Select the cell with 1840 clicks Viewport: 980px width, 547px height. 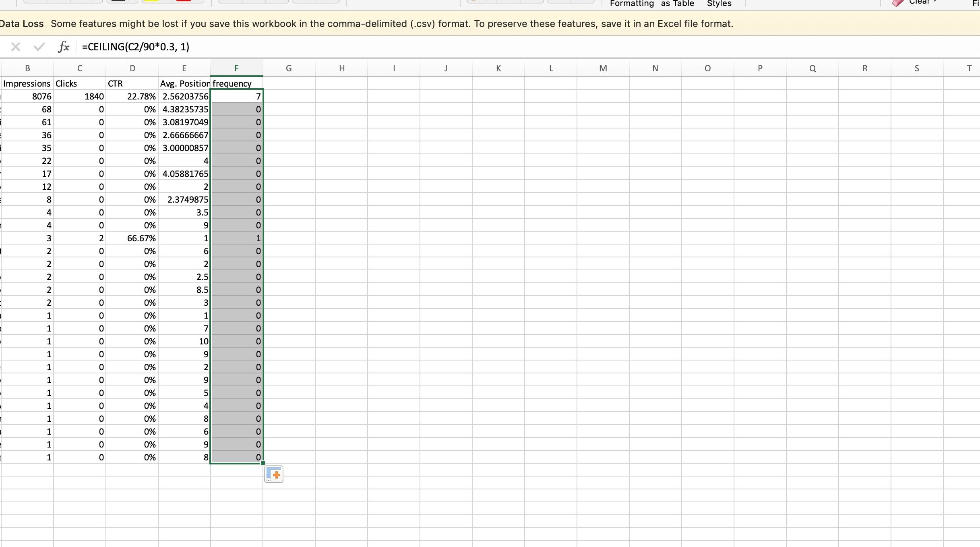[x=80, y=96]
